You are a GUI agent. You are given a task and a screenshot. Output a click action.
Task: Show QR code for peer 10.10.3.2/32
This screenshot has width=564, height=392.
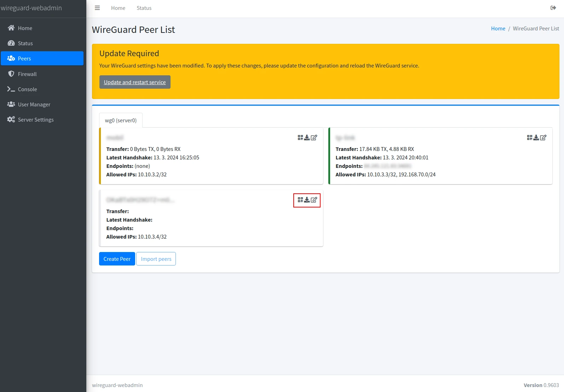[x=300, y=138]
